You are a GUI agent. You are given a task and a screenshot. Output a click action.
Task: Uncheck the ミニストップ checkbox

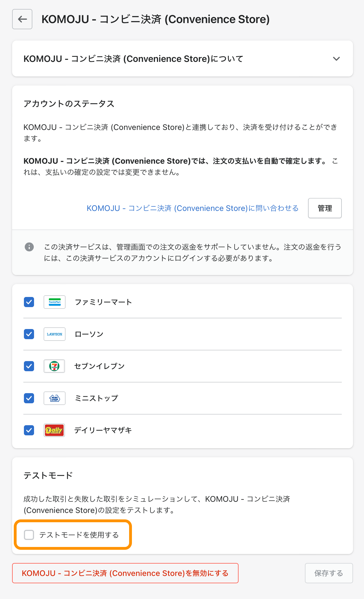(29, 398)
